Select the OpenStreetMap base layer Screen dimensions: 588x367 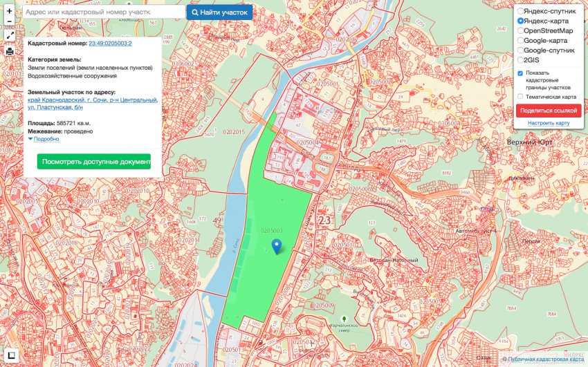(521, 31)
